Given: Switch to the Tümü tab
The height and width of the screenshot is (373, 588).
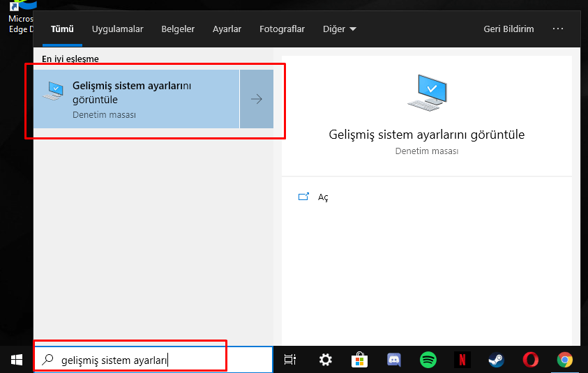Looking at the screenshot, I should point(62,29).
